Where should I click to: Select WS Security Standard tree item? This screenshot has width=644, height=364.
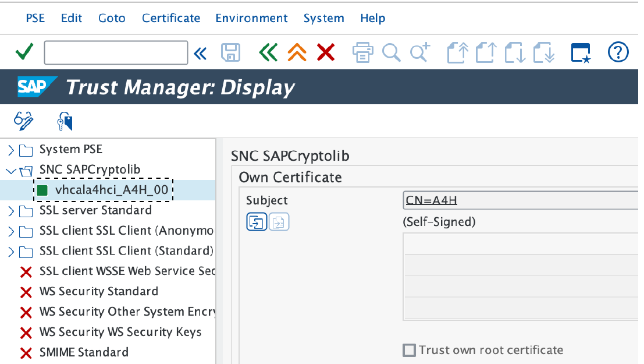pos(98,291)
